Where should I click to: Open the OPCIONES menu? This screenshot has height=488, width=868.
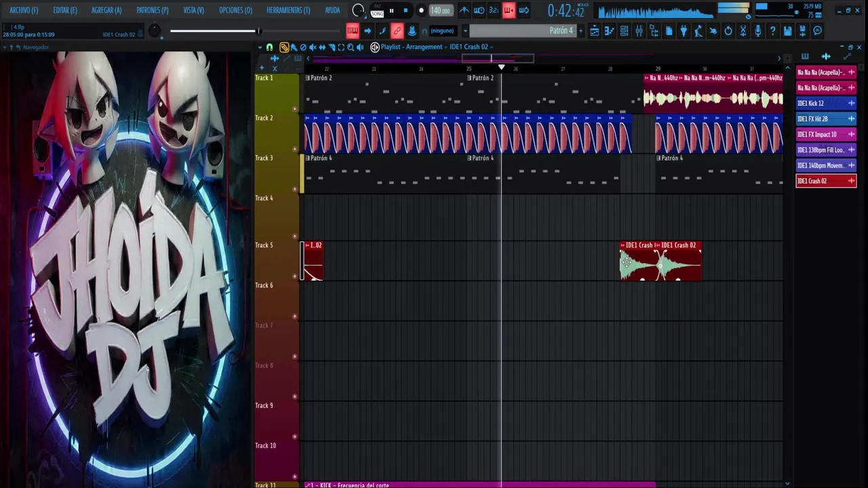235,10
